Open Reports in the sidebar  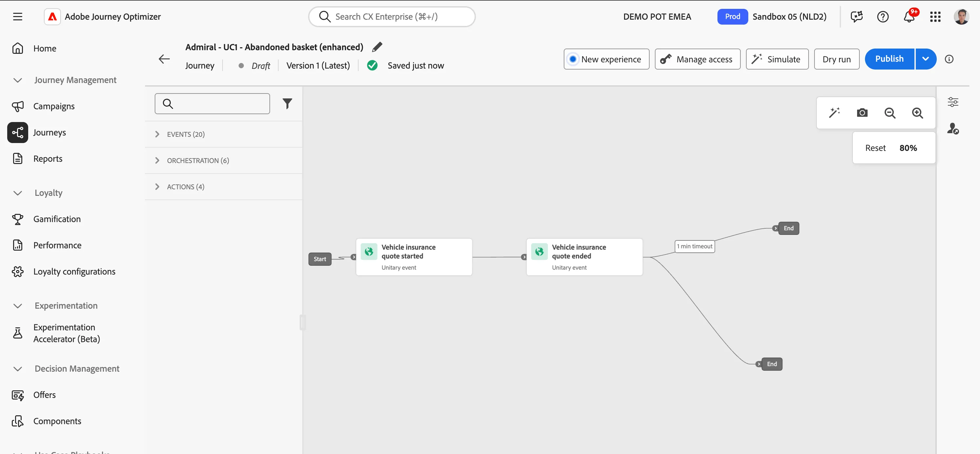pyautogui.click(x=48, y=158)
